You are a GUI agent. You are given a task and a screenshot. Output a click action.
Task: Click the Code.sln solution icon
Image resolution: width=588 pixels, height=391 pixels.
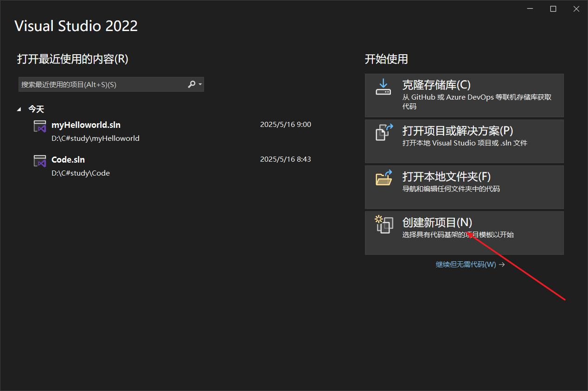coord(40,161)
